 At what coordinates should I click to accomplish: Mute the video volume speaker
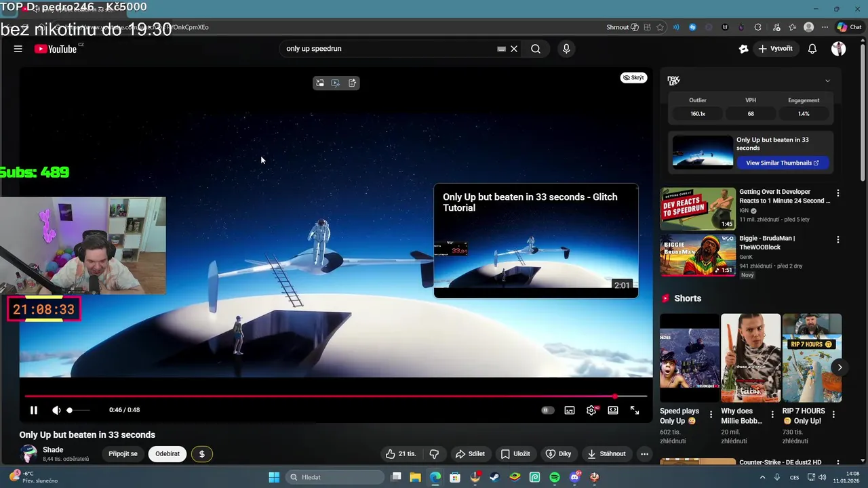[x=56, y=410]
